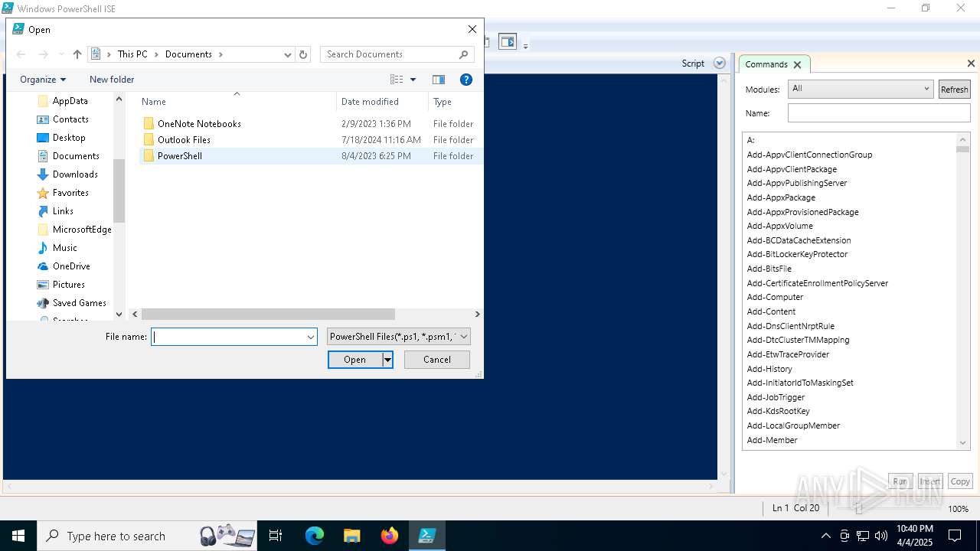Refresh the Documents folder listing

(x=303, y=54)
